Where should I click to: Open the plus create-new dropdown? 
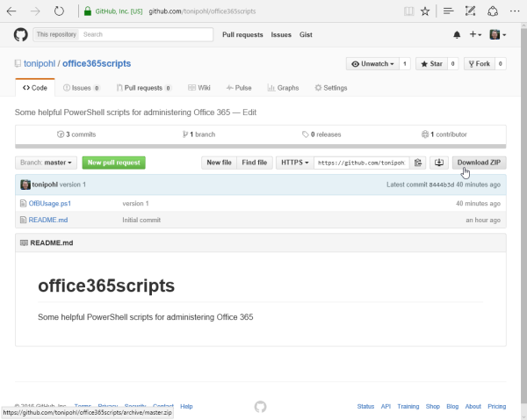pos(475,35)
